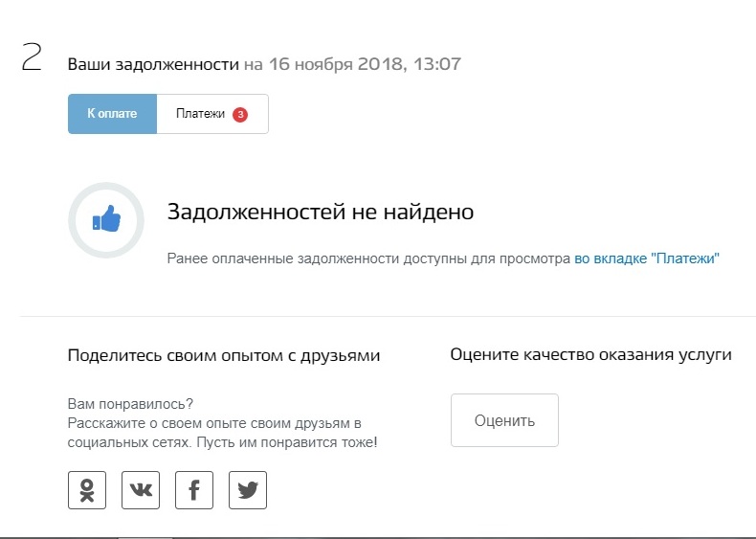Click the "Расскажите о своем опыте" line
The width and height of the screenshot is (756, 539).
(x=214, y=423)
